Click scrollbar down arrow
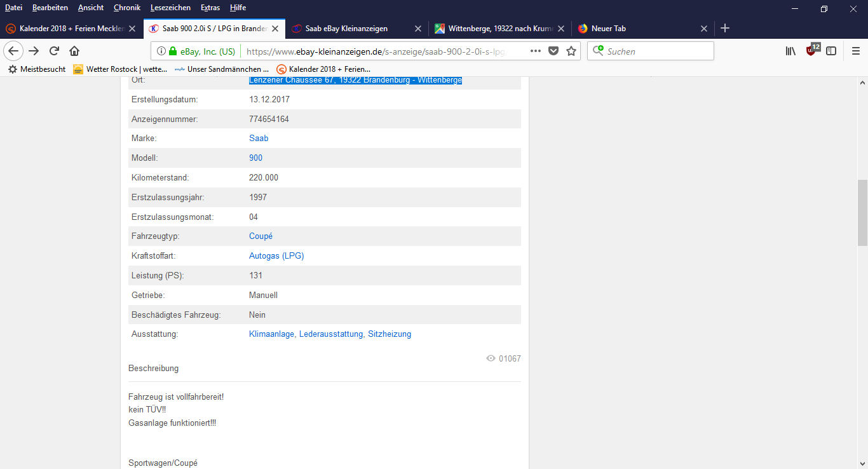Screen dimensions: 868x469 [862, 463]
